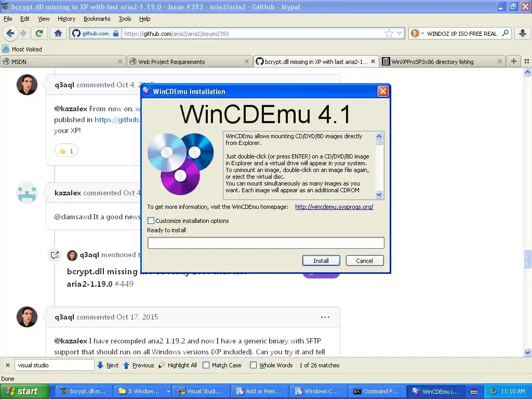Image resolution: width=532 pixels, height=399 pixels.
Task: Click the find input with visual studio
Action: tap(54, 365)
